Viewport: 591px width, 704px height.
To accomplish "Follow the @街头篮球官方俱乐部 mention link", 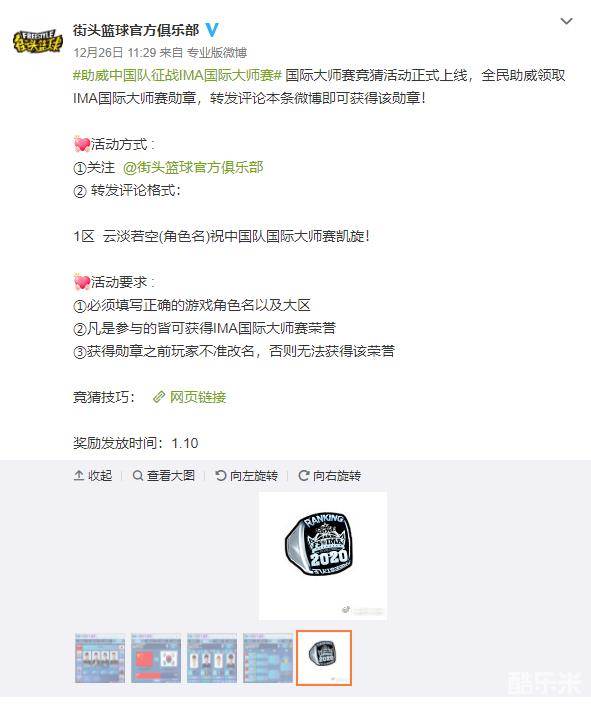I will (193, 167).
